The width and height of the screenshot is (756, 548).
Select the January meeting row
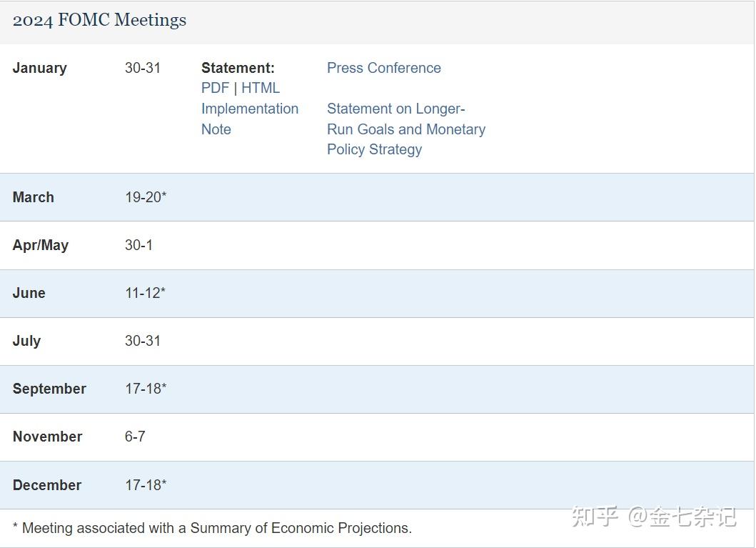tap(39, 68)
